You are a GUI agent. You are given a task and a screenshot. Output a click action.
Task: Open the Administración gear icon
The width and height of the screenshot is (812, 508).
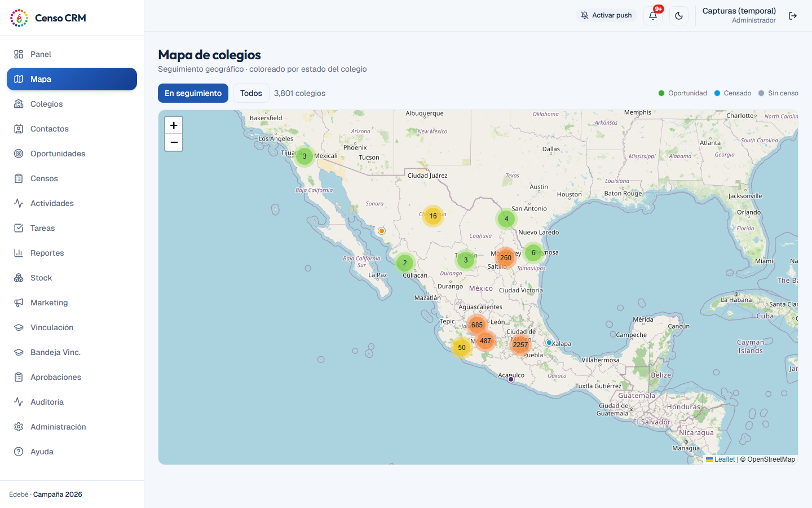pos(19,427)
